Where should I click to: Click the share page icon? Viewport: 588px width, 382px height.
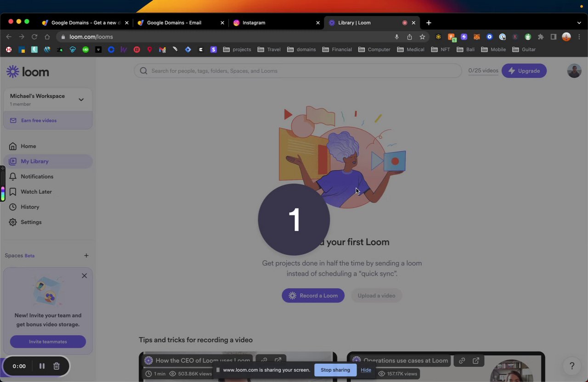409,37
